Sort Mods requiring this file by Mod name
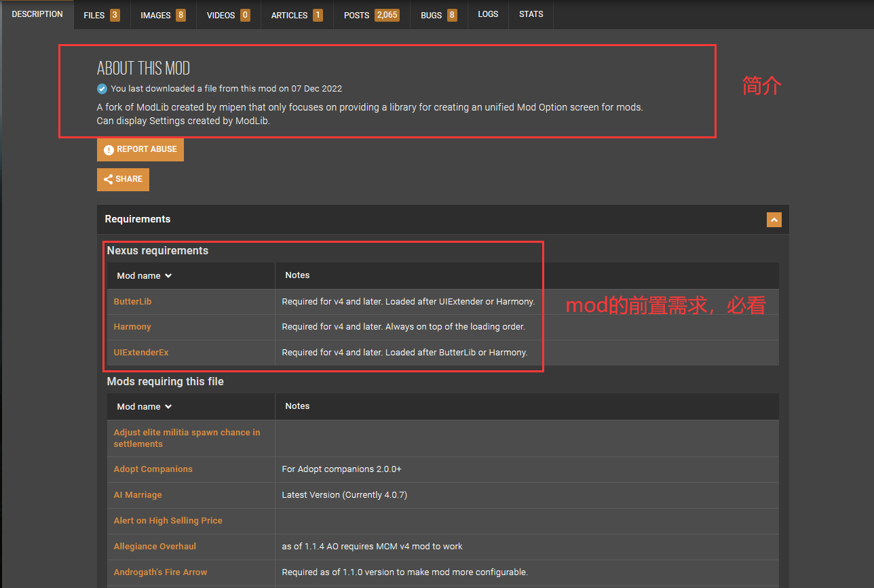 click(x=145, y=406)
